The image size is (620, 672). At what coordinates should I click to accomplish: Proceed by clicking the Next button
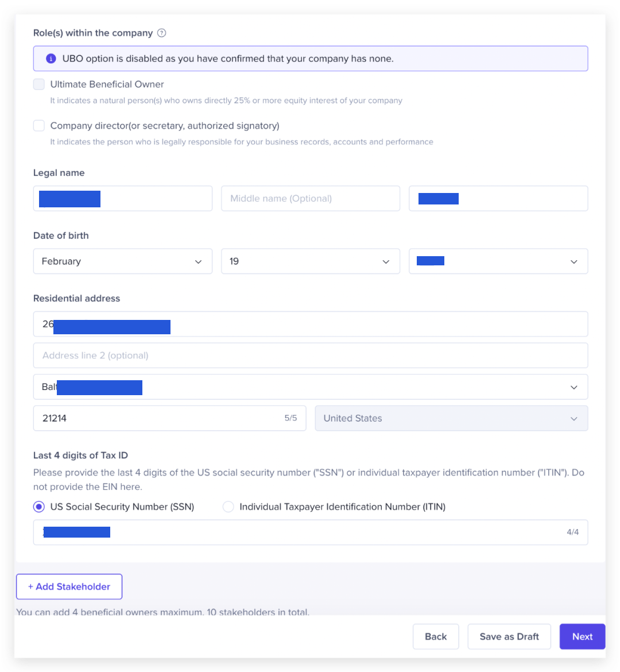click(x=582, y=636)
